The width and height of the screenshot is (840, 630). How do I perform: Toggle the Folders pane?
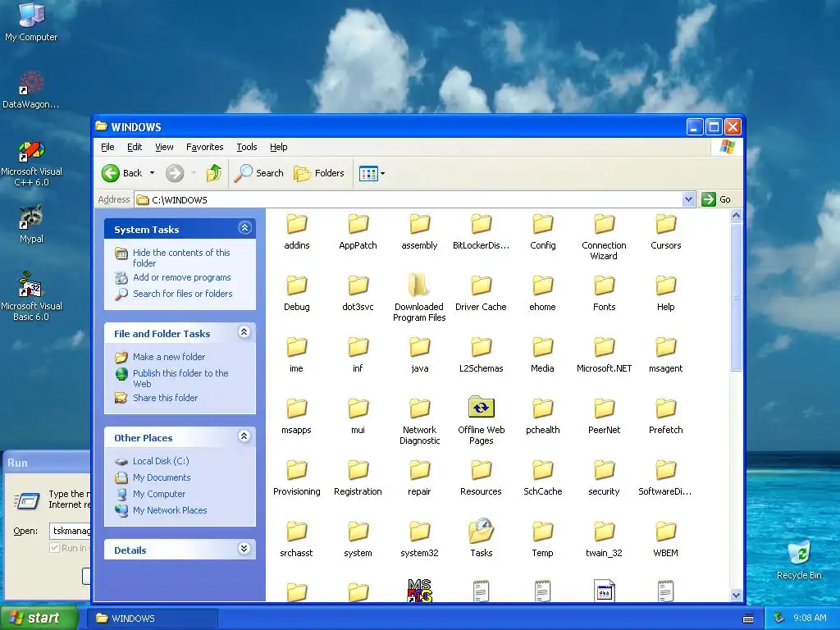click(x=319, y=173)
